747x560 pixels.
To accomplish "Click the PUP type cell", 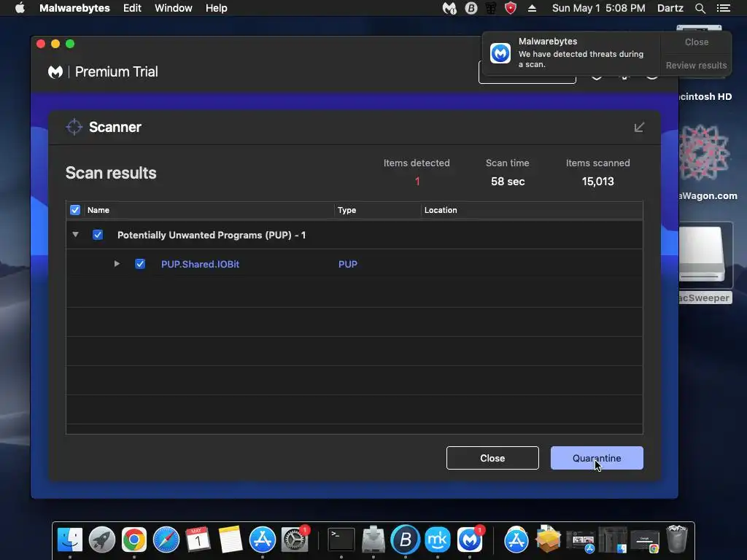I will coord(348,264).
